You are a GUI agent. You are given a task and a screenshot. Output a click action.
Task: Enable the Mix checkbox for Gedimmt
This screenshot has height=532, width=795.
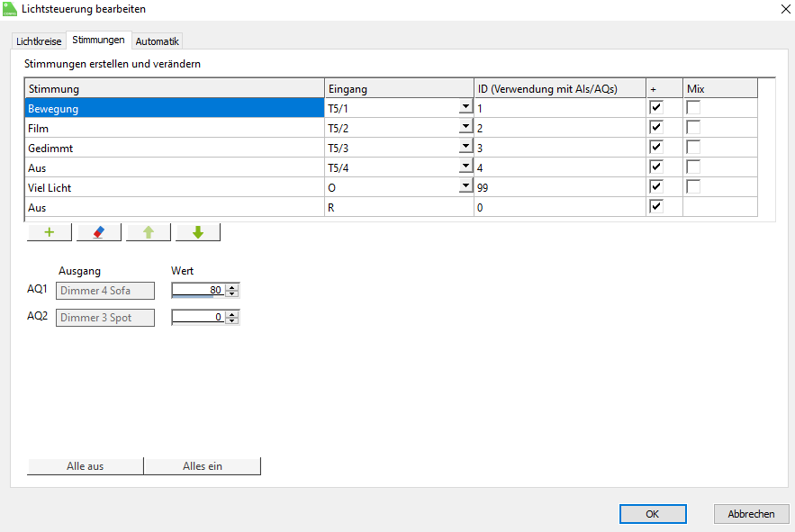click(693, 148)
